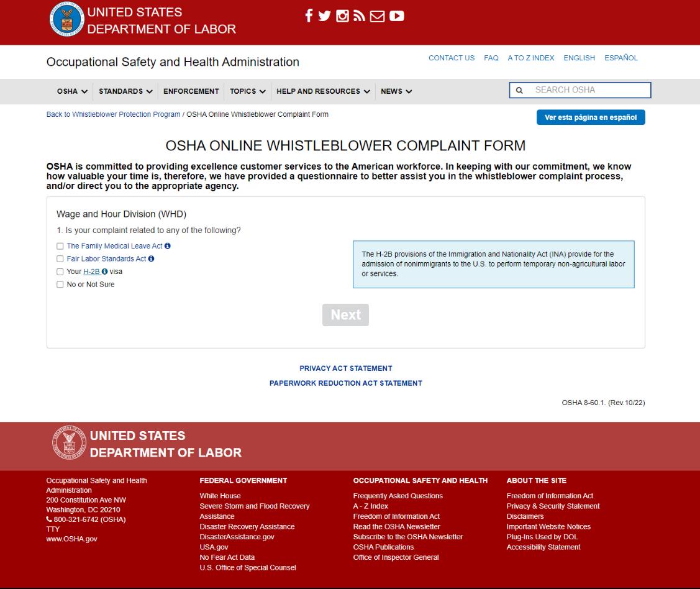700x589 pixels.
Task: Open A - Z Index footer link
Action: (371, 506)
